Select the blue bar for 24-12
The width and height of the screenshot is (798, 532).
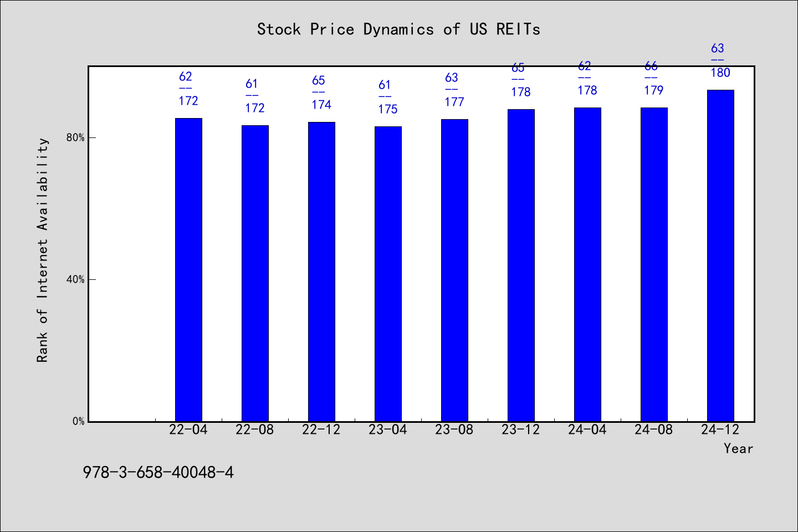coord(720,255)
